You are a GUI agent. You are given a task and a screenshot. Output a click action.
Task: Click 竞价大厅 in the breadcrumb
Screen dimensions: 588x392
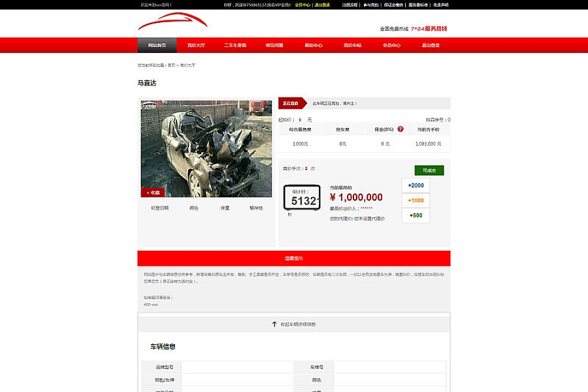point(188,65)
